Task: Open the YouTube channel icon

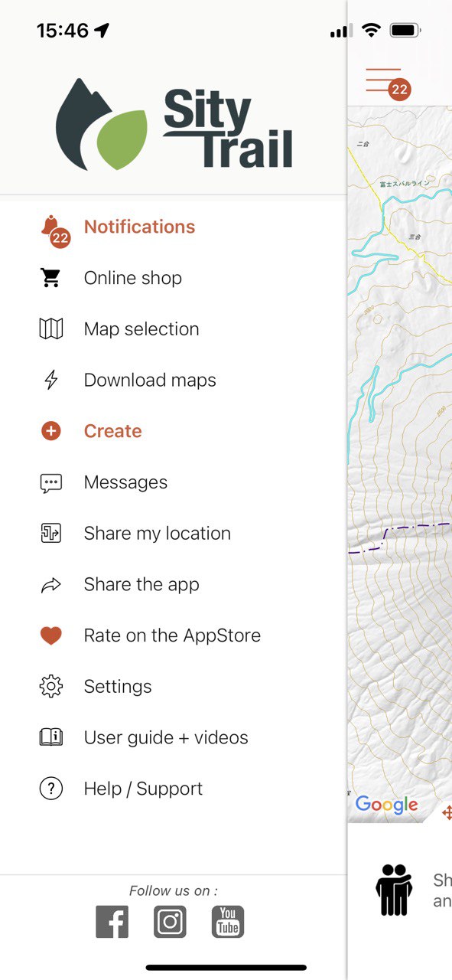Action: [x=228, y=921]
